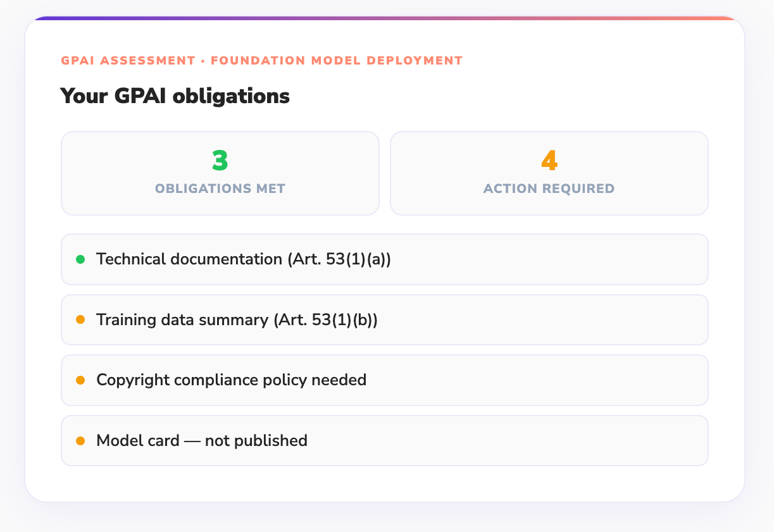Click the green dot beside Technical documentation
The height and width of the screenshot is (532, 774).
point(80,259)
